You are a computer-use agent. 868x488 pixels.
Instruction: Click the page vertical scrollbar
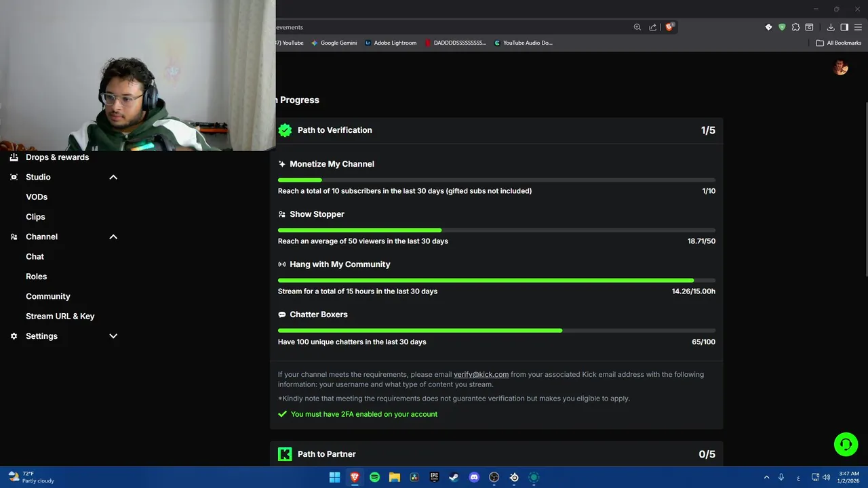pos(865,188)
